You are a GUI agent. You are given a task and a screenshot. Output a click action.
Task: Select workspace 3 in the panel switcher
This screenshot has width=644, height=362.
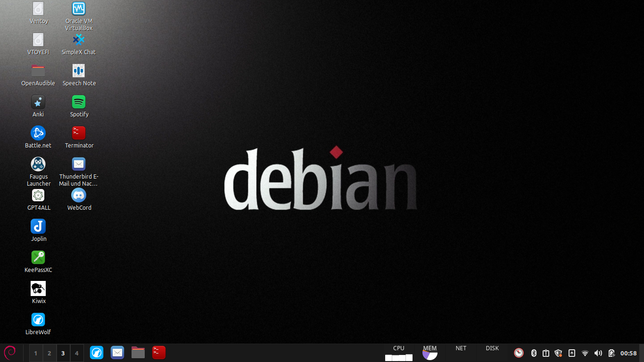(63, 353)
